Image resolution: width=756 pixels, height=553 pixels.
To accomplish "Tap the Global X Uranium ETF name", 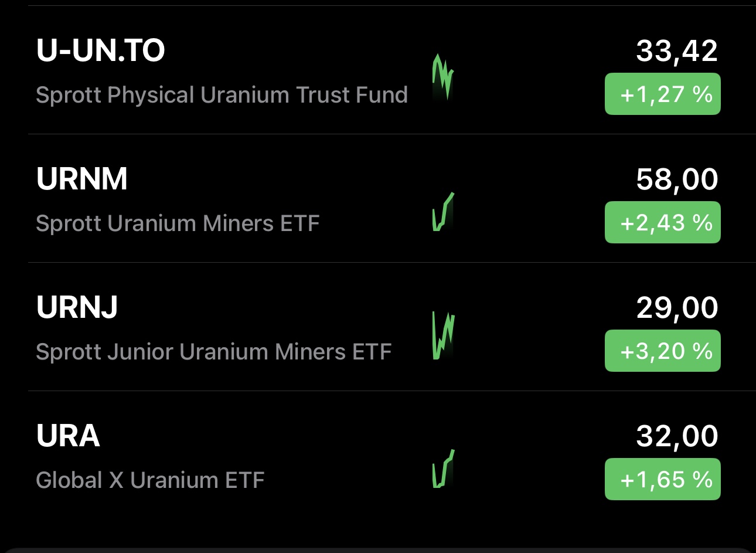I will pos(150,480).
